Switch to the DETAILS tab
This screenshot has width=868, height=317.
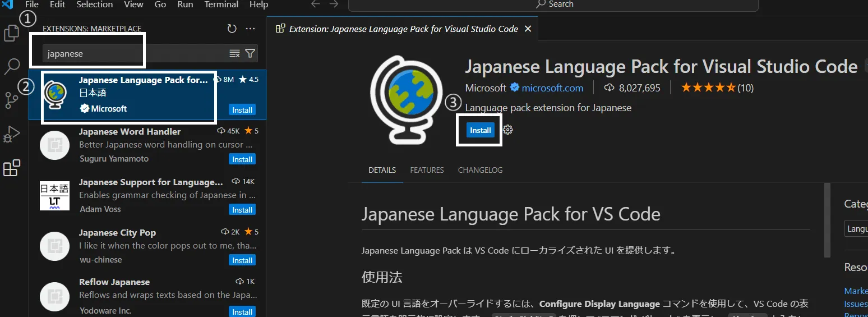coord(382,170)
